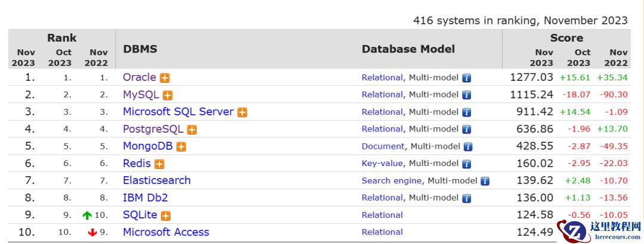Click the orange plus icon beside SQLite

pyautogui.click(x=166, y=216)
